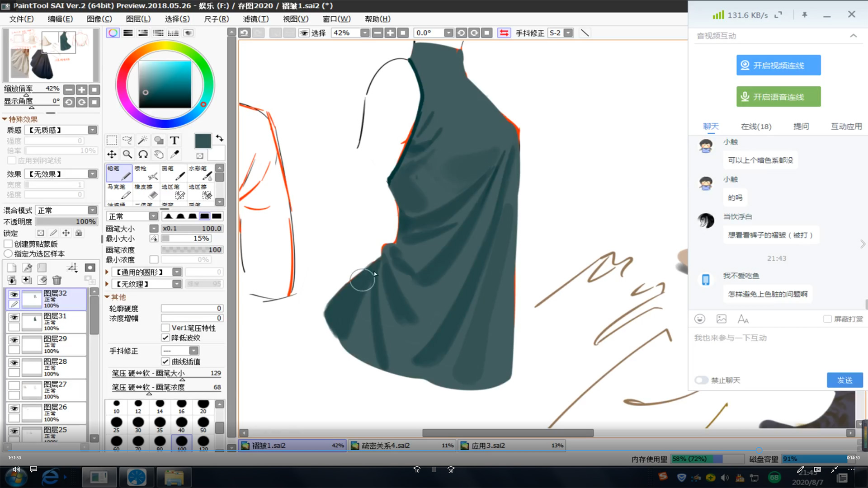
Task: Hide layer 图层31 via eye icon
Action: (14, 317)
